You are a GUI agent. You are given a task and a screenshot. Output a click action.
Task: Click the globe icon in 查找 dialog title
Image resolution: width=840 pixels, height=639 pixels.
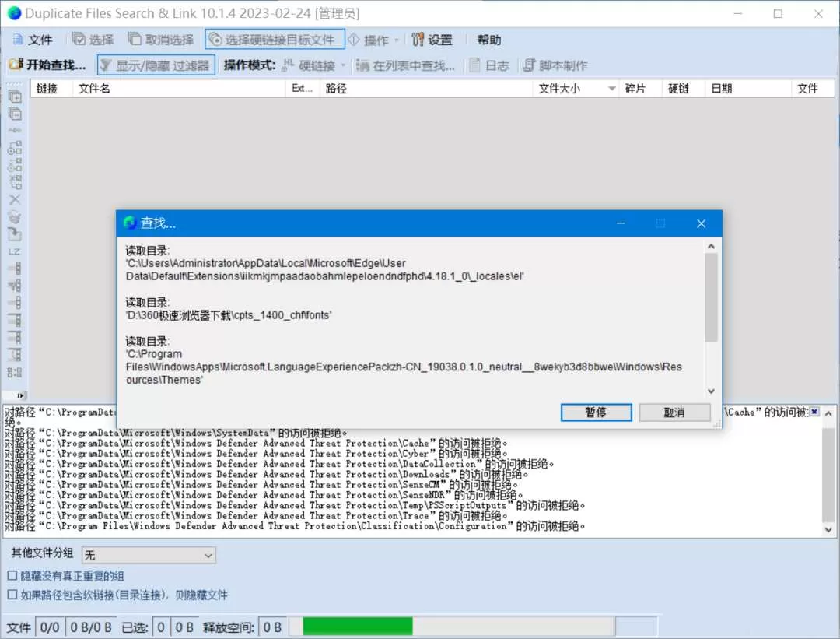[x=130, y=223]
